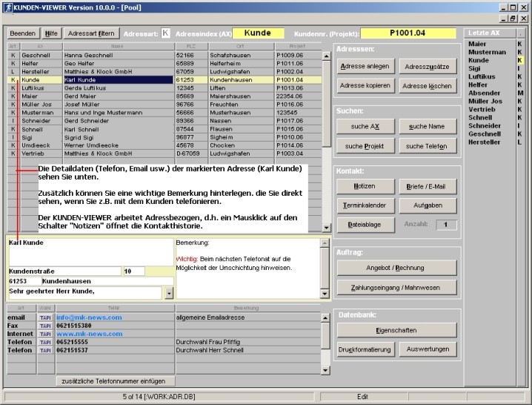Select Maier in the Letzte AX list
The width and height of the screenshot is (532, 405).
(478, 45)
